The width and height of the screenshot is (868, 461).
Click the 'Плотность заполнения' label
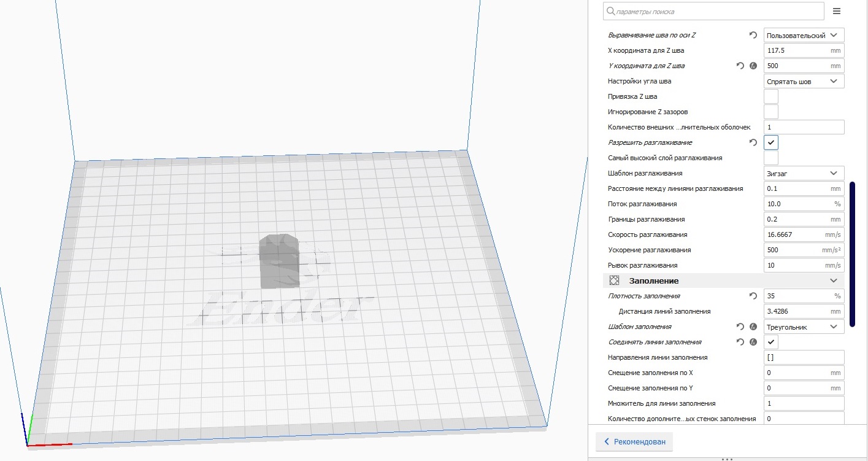coord(645,296)
